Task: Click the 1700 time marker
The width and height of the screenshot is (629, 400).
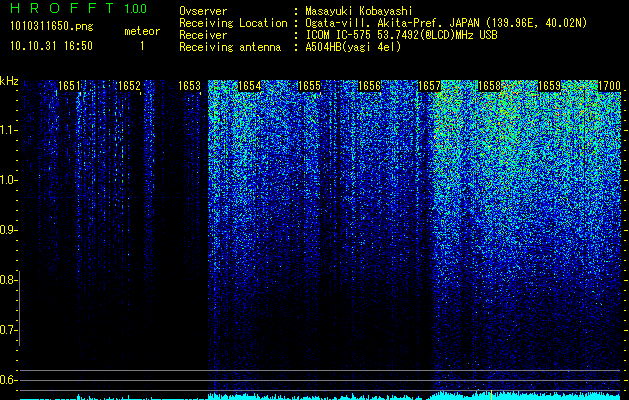Action: click(x=609, y=86)
